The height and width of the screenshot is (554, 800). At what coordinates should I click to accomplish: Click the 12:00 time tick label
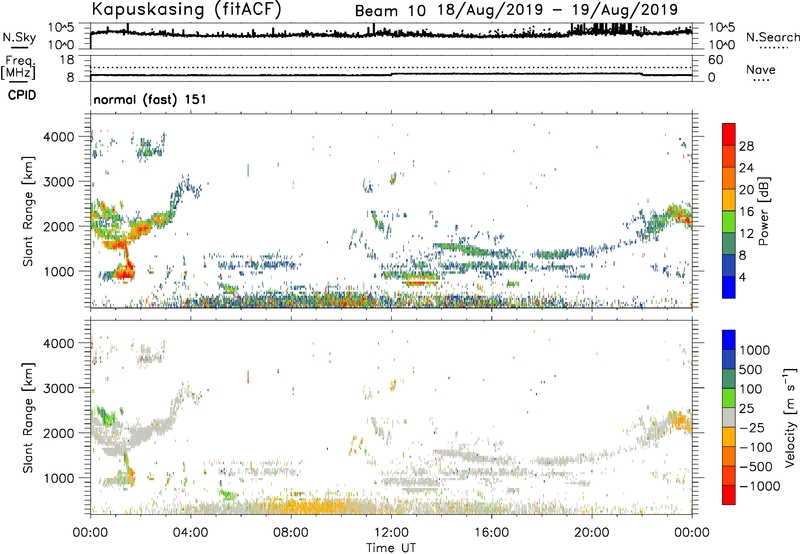[391, 533]
